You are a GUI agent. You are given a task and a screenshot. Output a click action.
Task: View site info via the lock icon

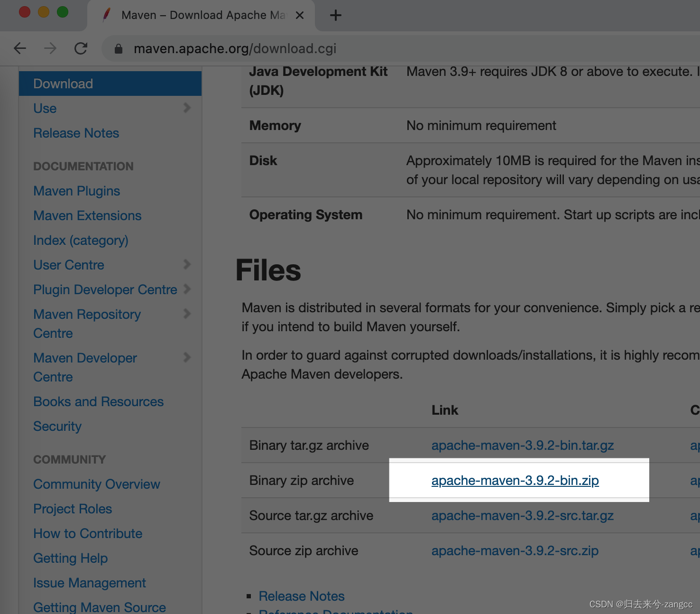[x=119, y=48]
